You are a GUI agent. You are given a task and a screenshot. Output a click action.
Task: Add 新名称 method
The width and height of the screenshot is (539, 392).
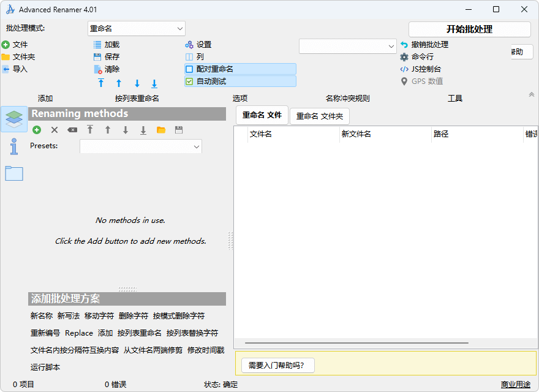coord(42,315)
